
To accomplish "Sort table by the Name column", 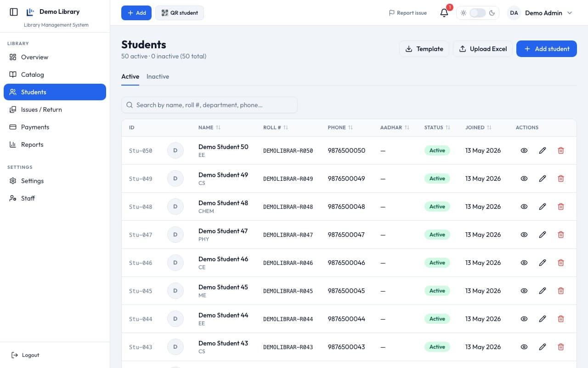I will click(209, 127).
